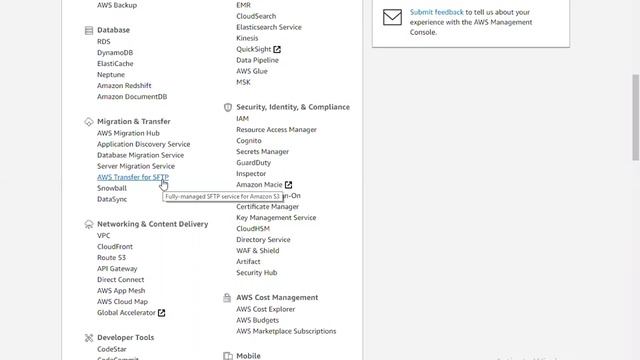Go to DynamoDB
Viewport: 640px width, 360px height.
tap(115, 53)
